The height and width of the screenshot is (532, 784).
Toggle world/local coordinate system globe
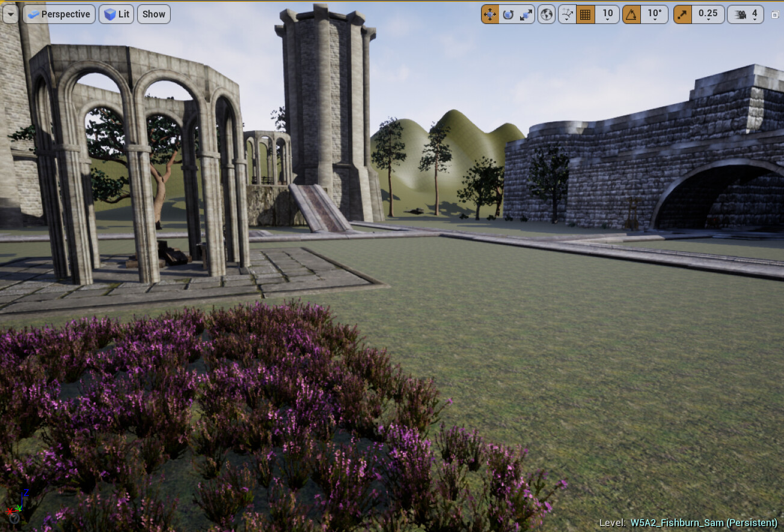pos(546,14)
